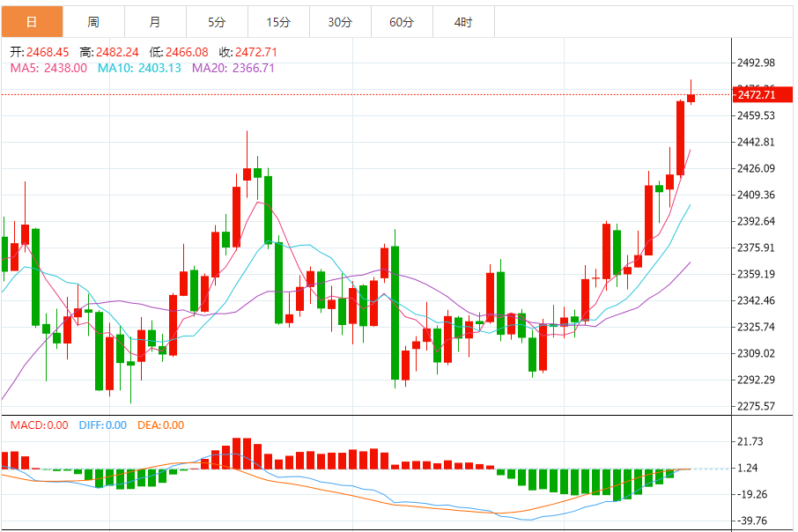Viewport: 798px width, 532px height.
Task: Click the high price value 2482.24
Action: point(117,53)
